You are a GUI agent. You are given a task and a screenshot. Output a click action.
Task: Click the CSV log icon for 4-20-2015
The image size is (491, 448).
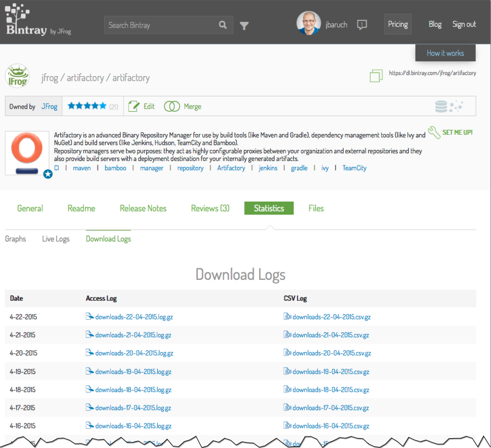click(287, 353)
